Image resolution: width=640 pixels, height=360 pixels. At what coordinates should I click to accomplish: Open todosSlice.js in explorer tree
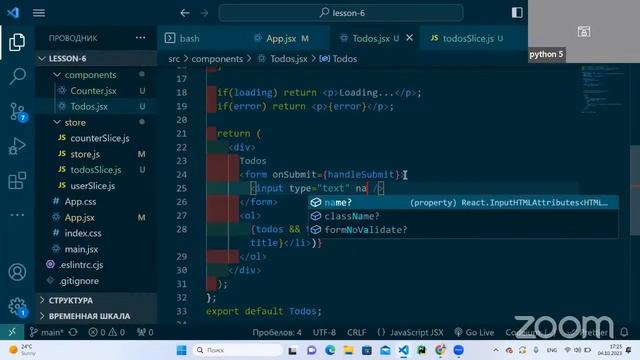click(96, 170)
